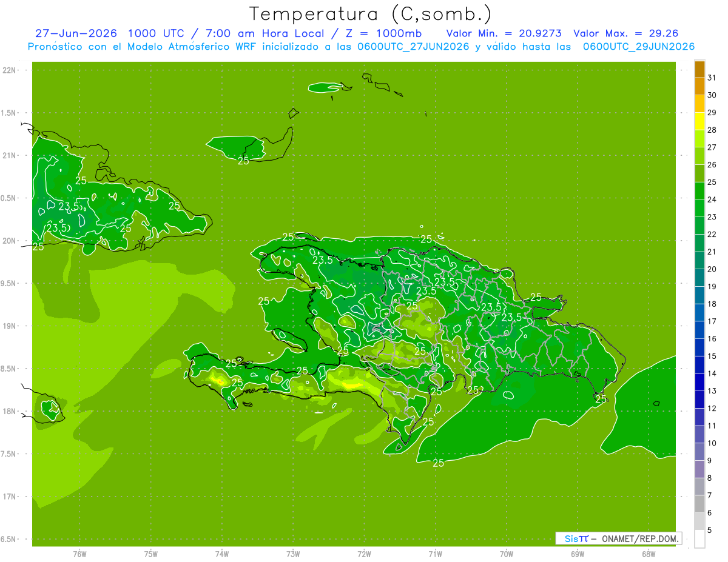728x562 pixels.
Task: Click the "69W" longitude axis label
Action: point(577,554)
